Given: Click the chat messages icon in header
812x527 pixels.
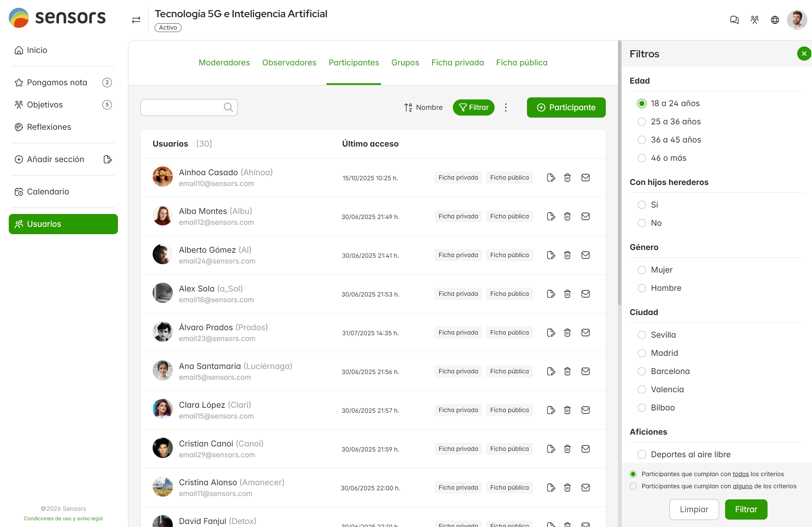Looking at the screenshot, I should (734, 20).
